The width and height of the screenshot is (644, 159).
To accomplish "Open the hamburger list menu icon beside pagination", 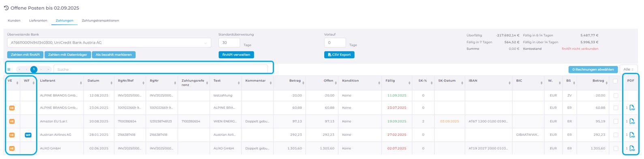I will coord(9,70).
